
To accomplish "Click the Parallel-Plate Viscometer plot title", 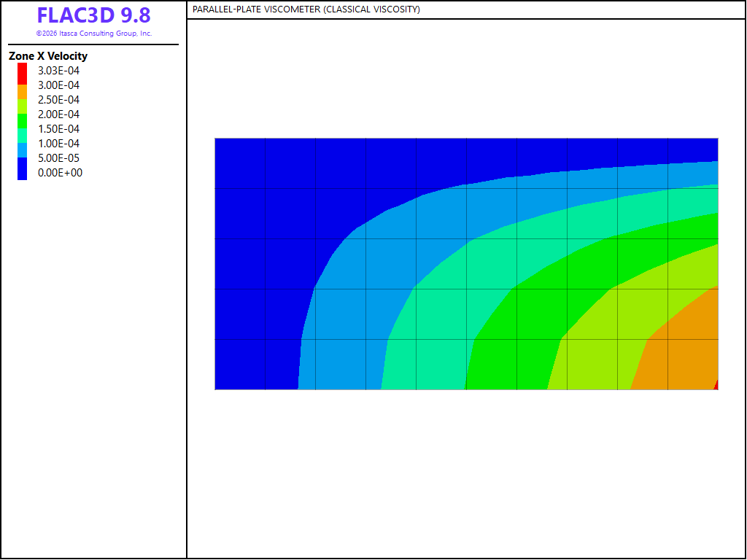I will [306, 9].
